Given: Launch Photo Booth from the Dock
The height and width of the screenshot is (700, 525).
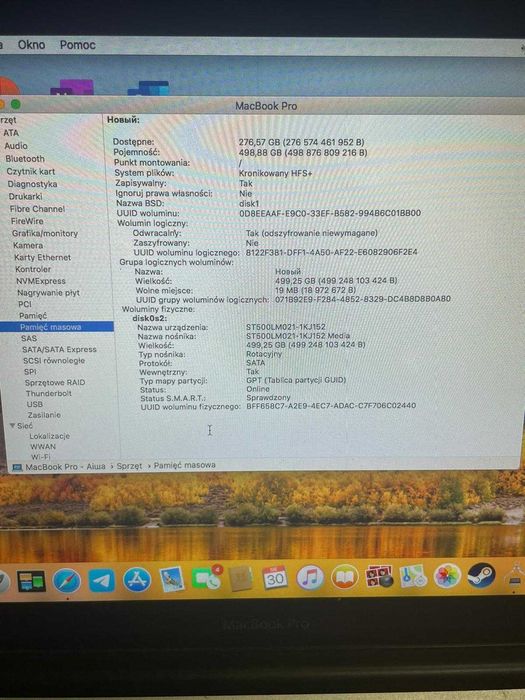Looking at the screenshot, I should (379, 576).
